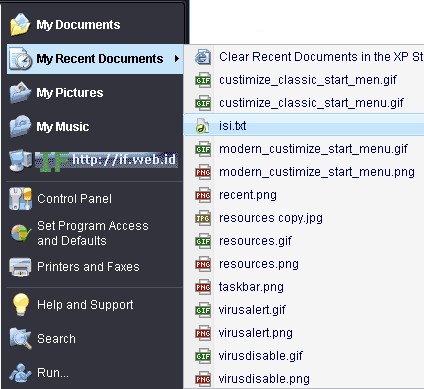Image resolution: width=424 pixels, height=389 pixels.
Task: Open virusdisable.png recent file
Action: coord(304,379)
